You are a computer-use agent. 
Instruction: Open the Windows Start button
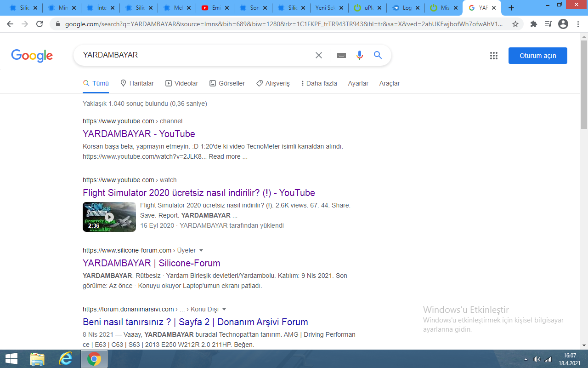11,359
